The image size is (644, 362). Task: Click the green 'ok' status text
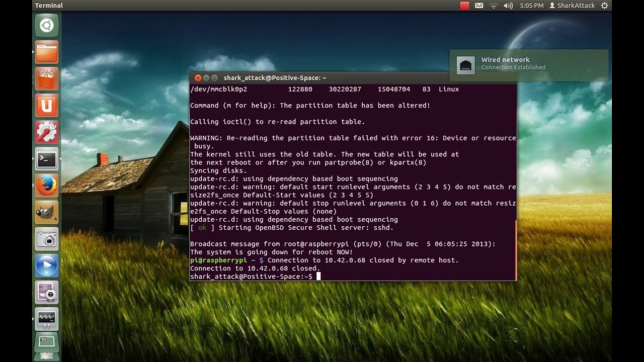[x=202, y=228]
